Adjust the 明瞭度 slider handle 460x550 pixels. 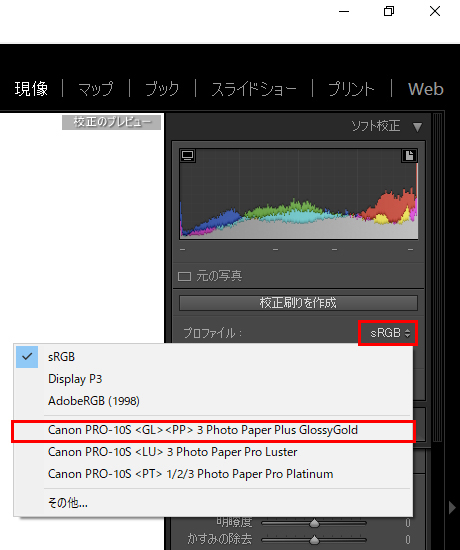[x=314, y=523]
